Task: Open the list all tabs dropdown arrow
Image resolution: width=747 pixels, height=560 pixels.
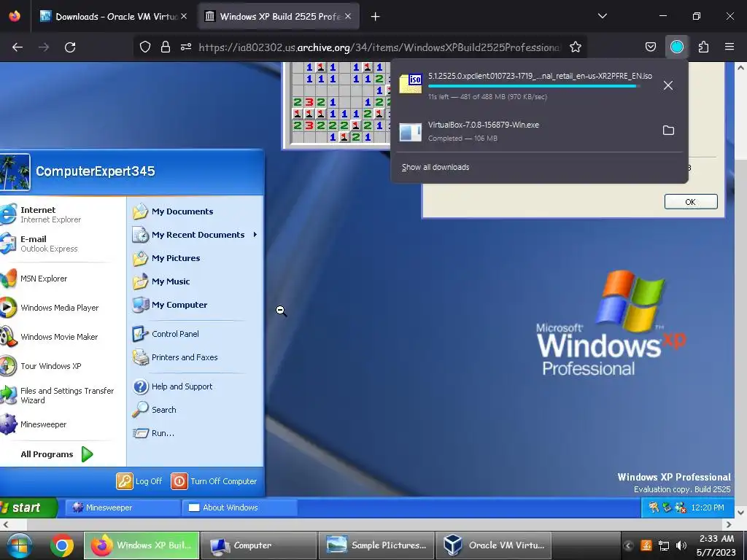Action: tap(602, 16)
